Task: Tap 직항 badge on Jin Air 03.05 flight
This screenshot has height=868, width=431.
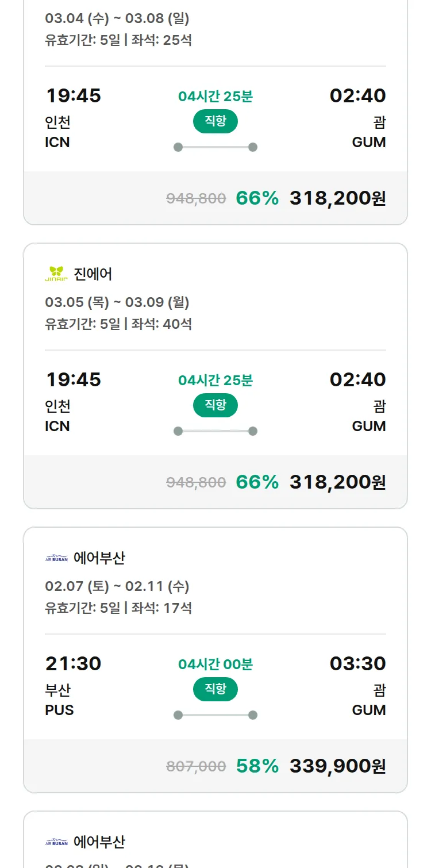Action: (x=215, y=405)
